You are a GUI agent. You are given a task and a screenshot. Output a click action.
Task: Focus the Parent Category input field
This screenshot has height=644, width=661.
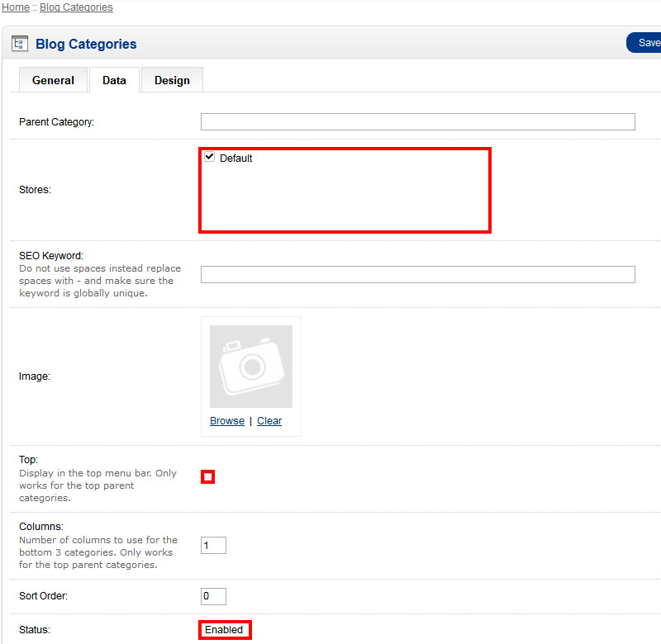click(417, 122)
